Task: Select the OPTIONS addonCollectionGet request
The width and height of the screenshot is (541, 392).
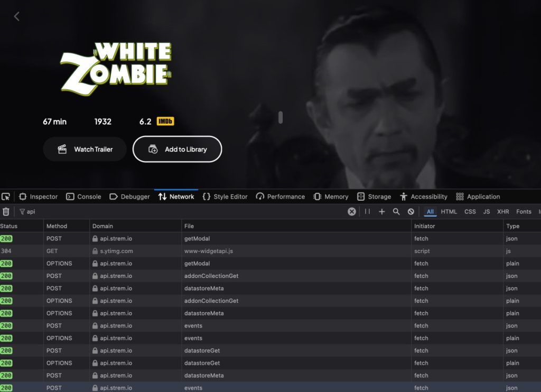Action: pyautogui.click(x=270, y=301)
